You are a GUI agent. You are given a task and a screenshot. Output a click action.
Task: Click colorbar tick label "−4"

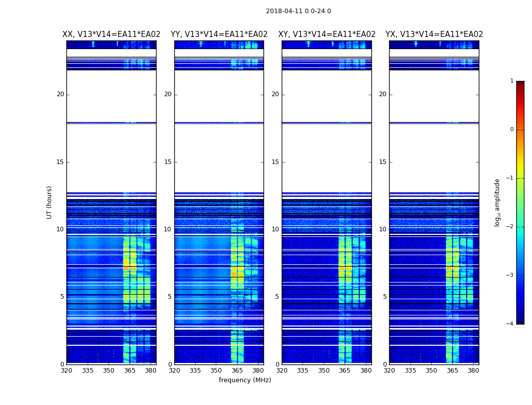(x=510, y=323)
